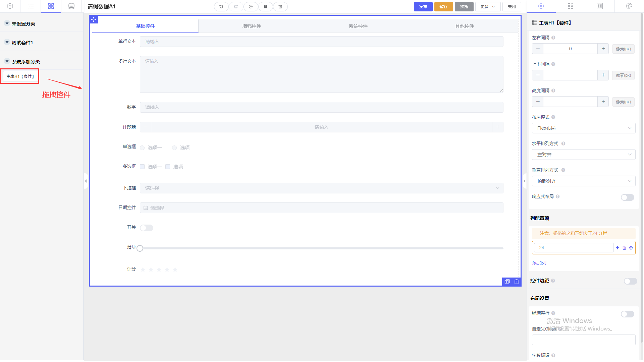Switch to the 增强控件 tab
This screenshot has height=362, width=644.
click(x=252, y=26)
